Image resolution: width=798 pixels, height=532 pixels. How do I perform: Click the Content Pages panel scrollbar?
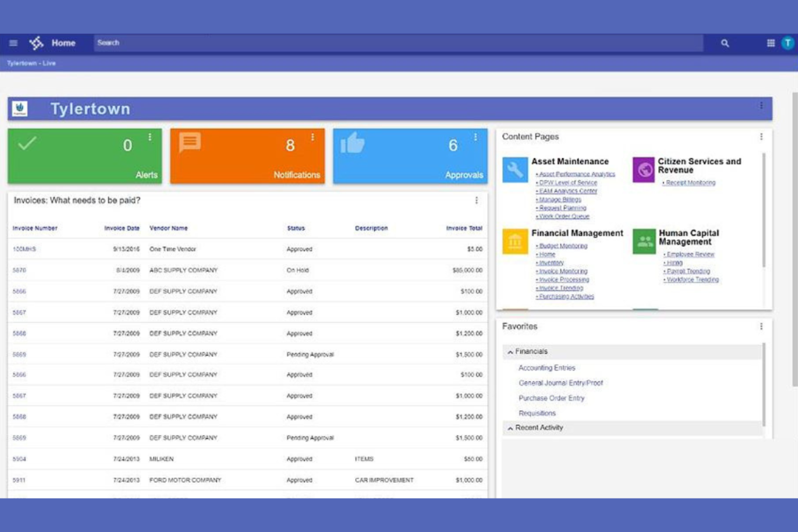763,210
